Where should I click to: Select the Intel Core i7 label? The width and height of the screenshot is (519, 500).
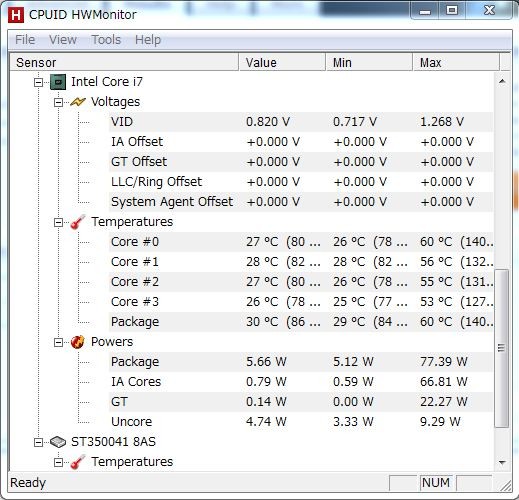(x=107, y=82)
